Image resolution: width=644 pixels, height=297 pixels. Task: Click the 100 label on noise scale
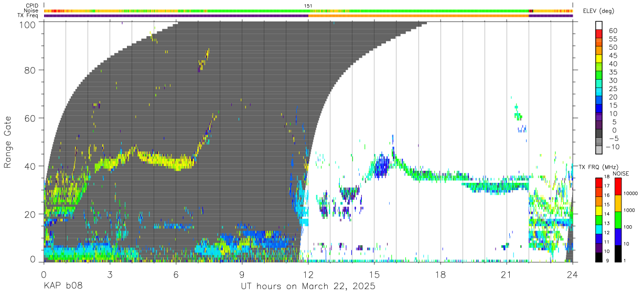627,227
